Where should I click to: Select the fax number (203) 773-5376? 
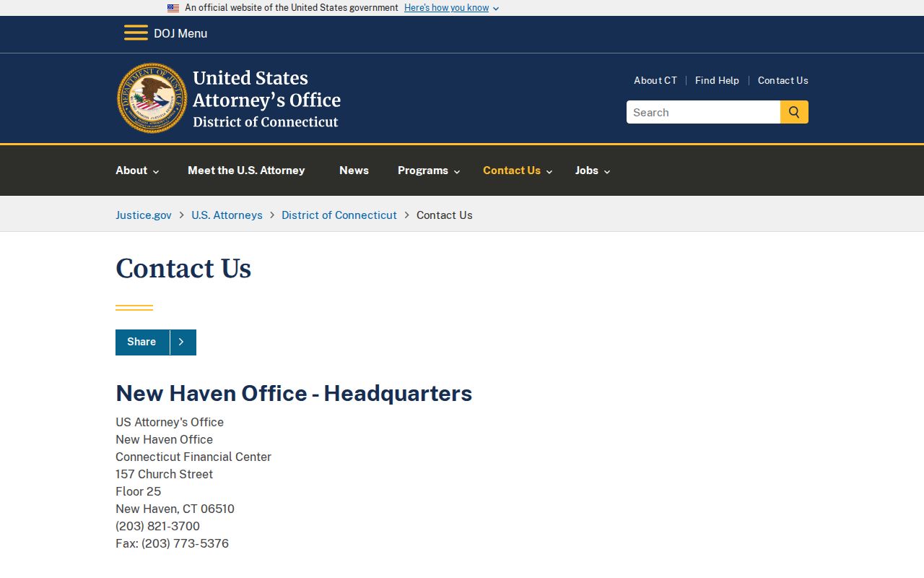pyautogui.click(x=185, y=543)
